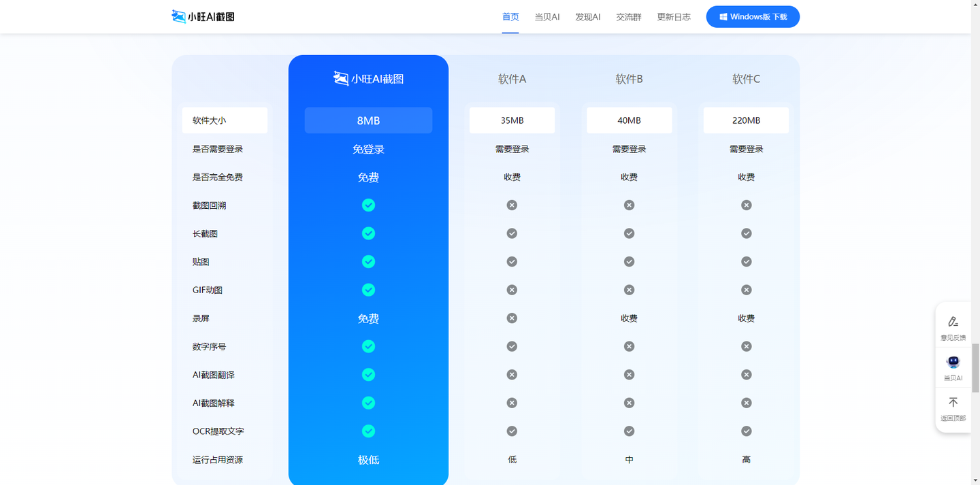
Task: Go to the 发现AI navigation item
Action: (x=587, y=17)
